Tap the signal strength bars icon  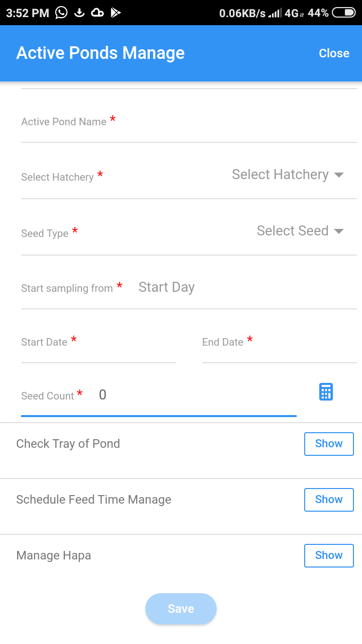[x=275, y=13]
